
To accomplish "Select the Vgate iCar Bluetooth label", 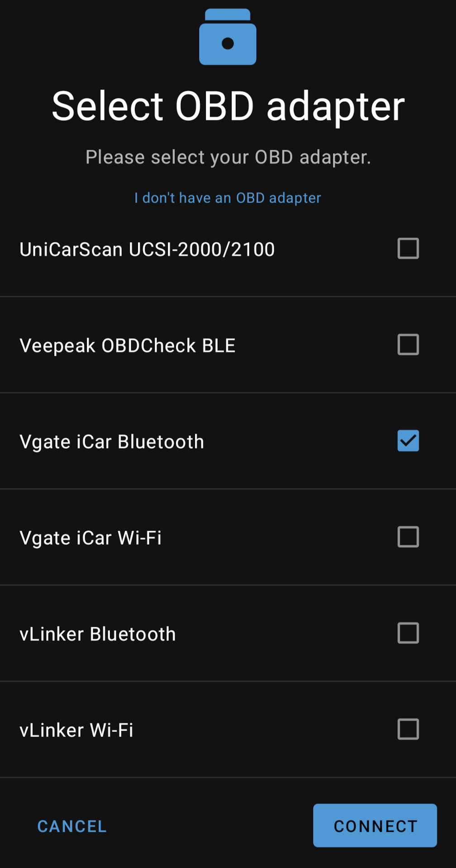I will tap(112, 442).
